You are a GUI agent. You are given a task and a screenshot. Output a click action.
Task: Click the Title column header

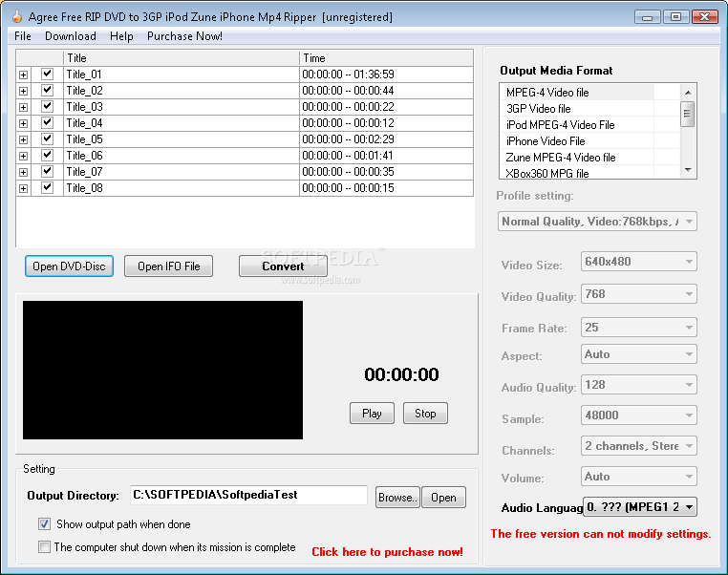pyautogui.click(x=182, y=58)
